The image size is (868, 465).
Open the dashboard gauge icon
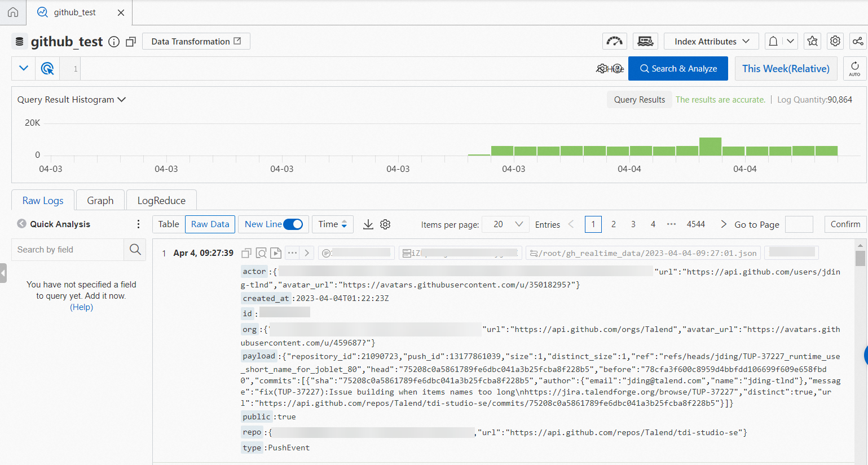pos(615,41)
